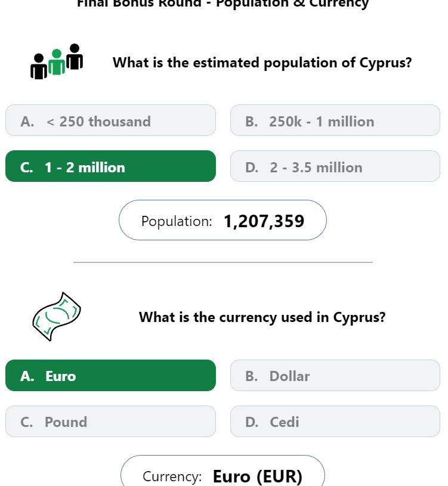The image size is (448, 486).
Task: Click the Population 1,207,359 result pill
Action: pyautogui.click(x=223, y=220)
